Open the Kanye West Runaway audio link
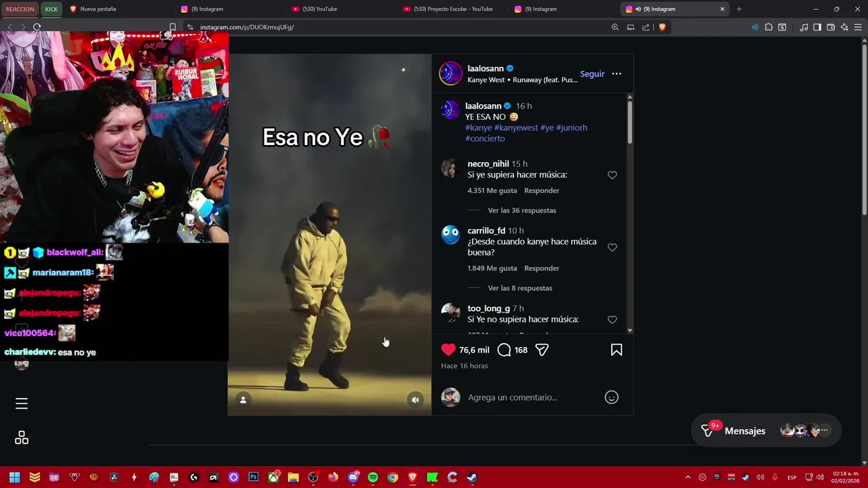The width and height of the screenshot is (868, 488). (523, 80)
